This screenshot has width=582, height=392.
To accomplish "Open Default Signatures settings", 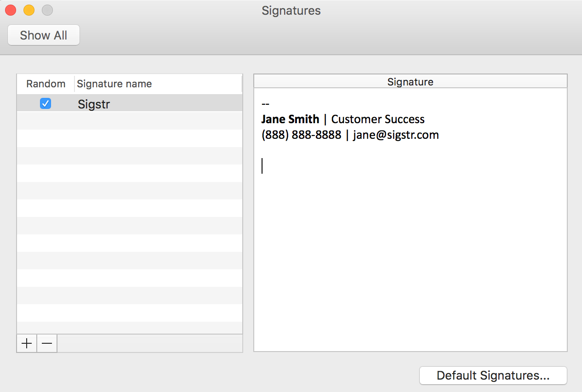I will click(493, 375).
